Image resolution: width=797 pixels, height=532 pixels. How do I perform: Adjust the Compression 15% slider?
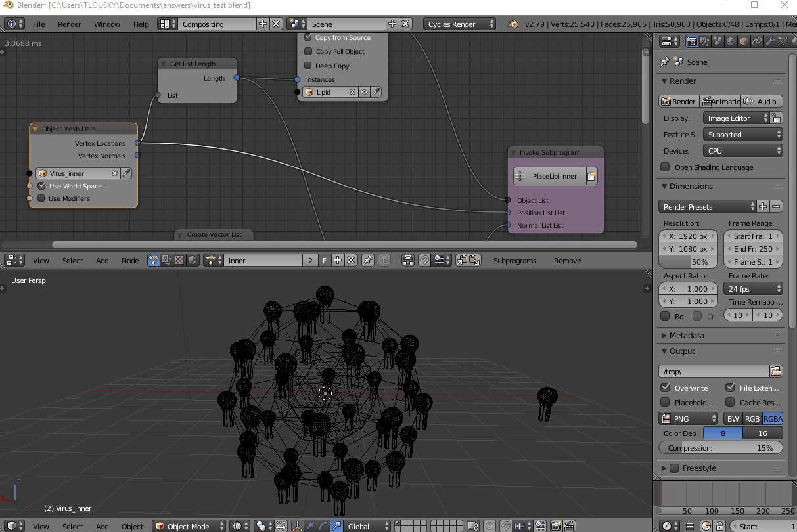tap(720, 447)
